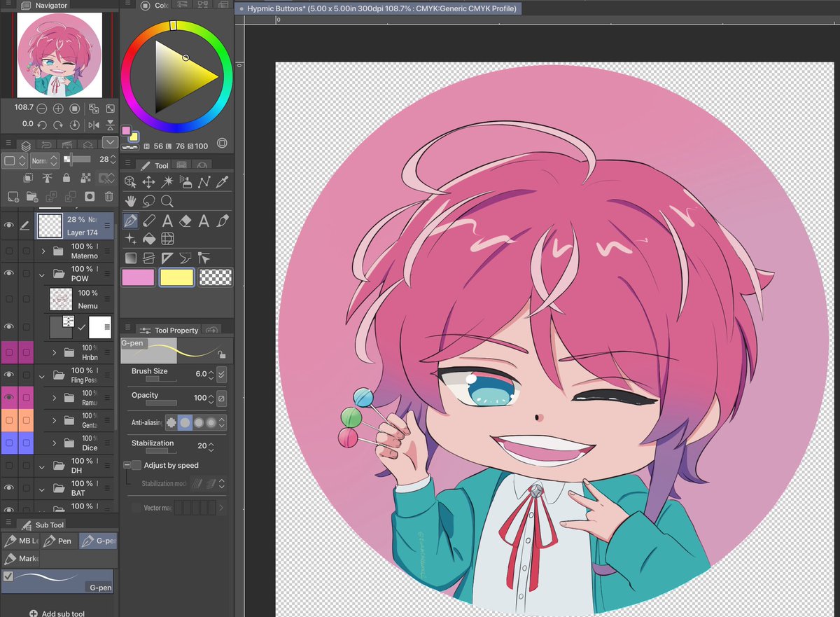Toggle the G-pen sub tool checkbox
This screenshot has height=617, width=840.
[8, 576]
